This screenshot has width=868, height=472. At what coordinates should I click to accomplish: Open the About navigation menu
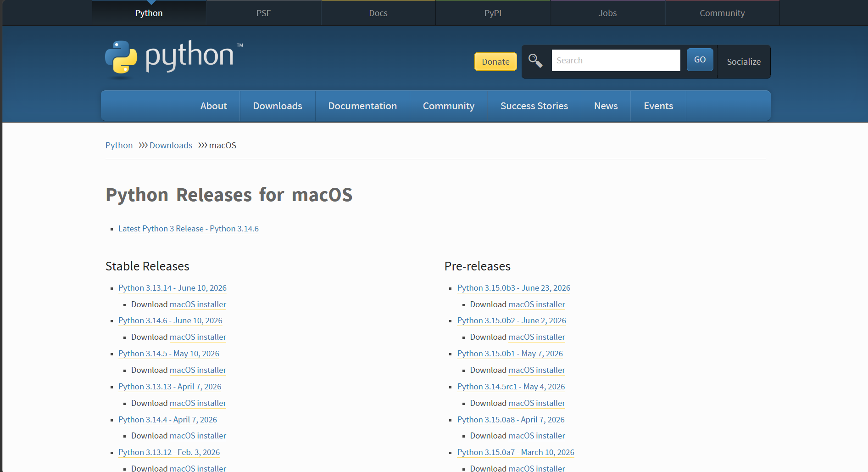[213, 106]
